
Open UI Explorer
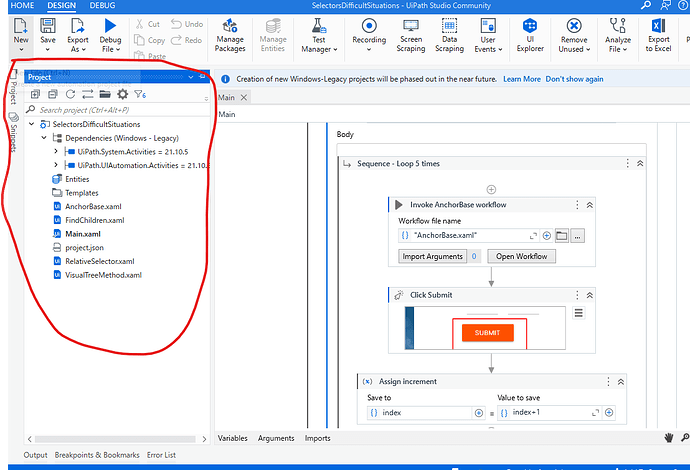[530, 35]
